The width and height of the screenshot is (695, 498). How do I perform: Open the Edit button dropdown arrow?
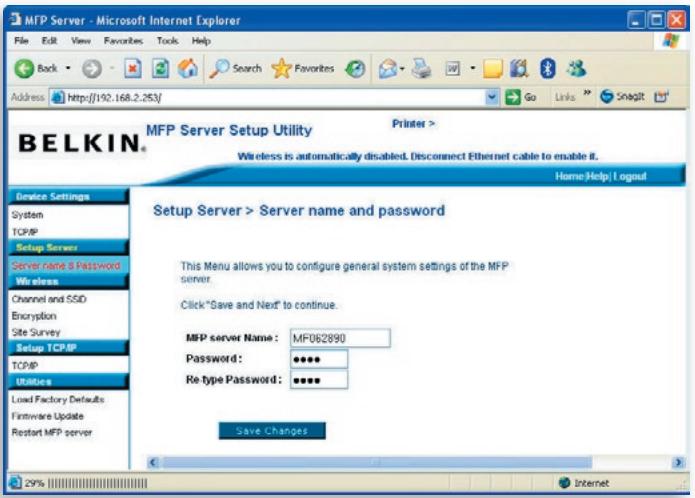pos(472,68)
